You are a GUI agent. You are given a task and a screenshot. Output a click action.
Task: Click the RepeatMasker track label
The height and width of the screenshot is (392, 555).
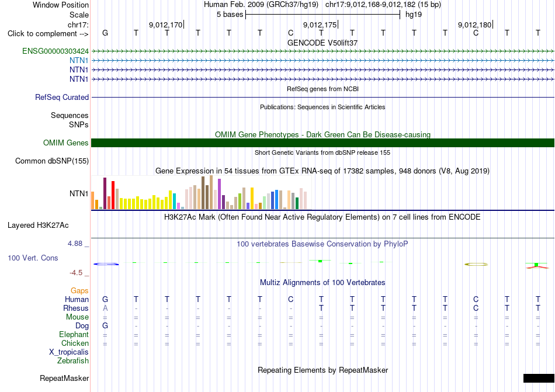64,378
